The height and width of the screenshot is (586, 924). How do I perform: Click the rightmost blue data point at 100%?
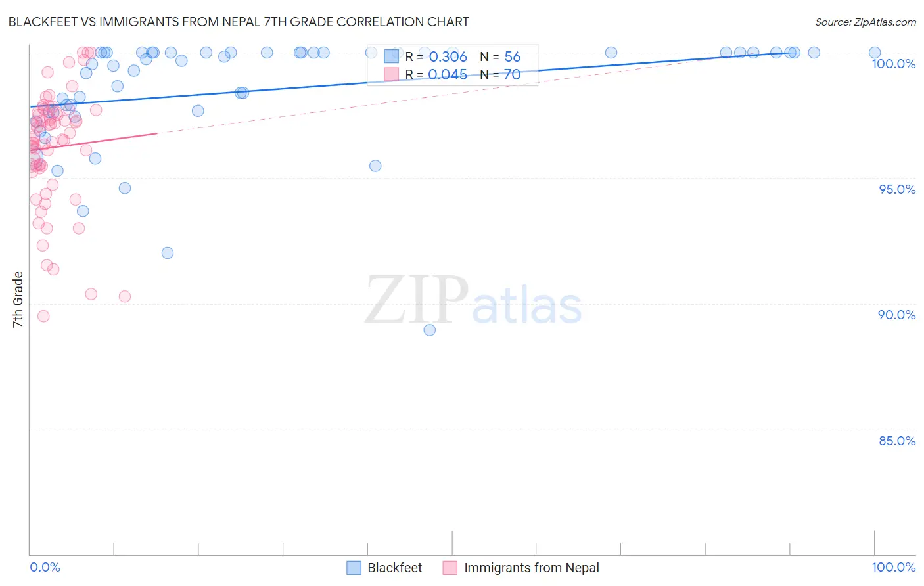coord(875,53)
